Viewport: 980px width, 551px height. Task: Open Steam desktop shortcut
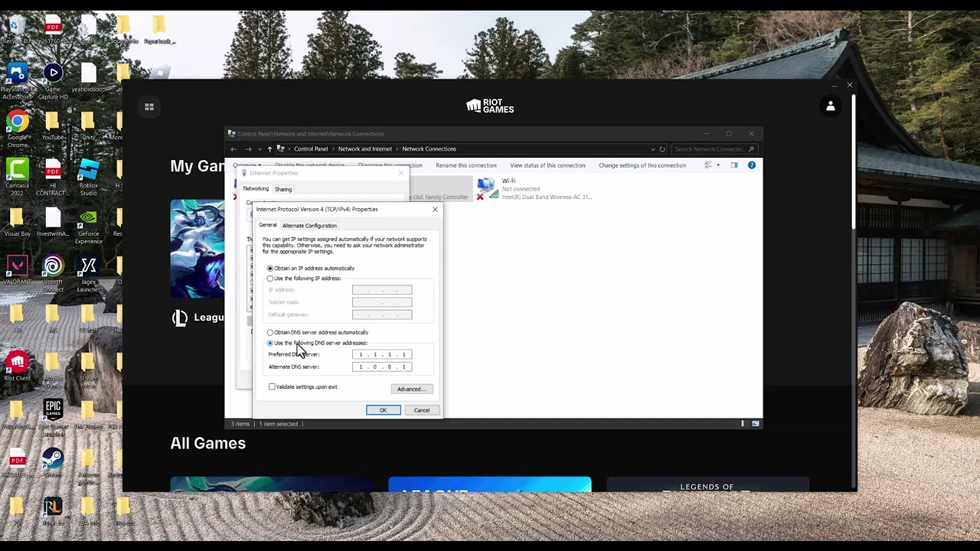(52, 462)
